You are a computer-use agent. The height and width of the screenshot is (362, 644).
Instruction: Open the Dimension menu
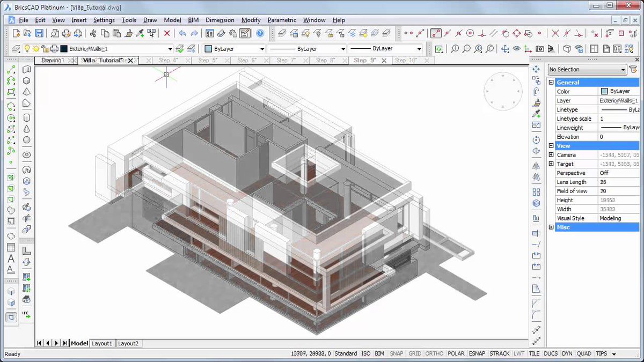pyautogui.click(x=220, y=20)
